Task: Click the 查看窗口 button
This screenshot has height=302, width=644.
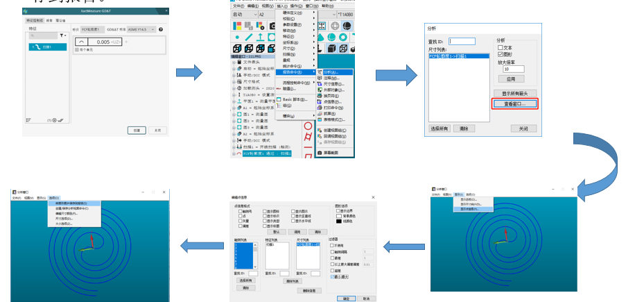Action: (514, 103)
